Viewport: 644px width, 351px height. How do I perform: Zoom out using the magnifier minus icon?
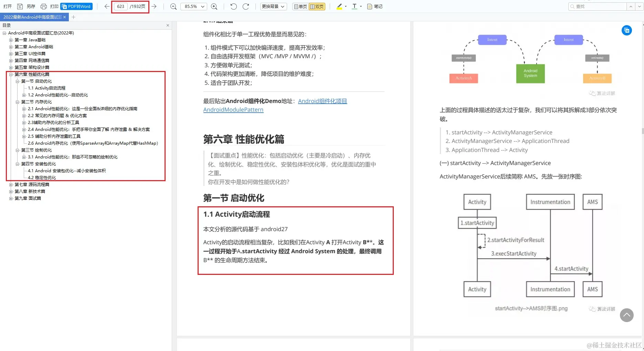click(x=173, y=6)
